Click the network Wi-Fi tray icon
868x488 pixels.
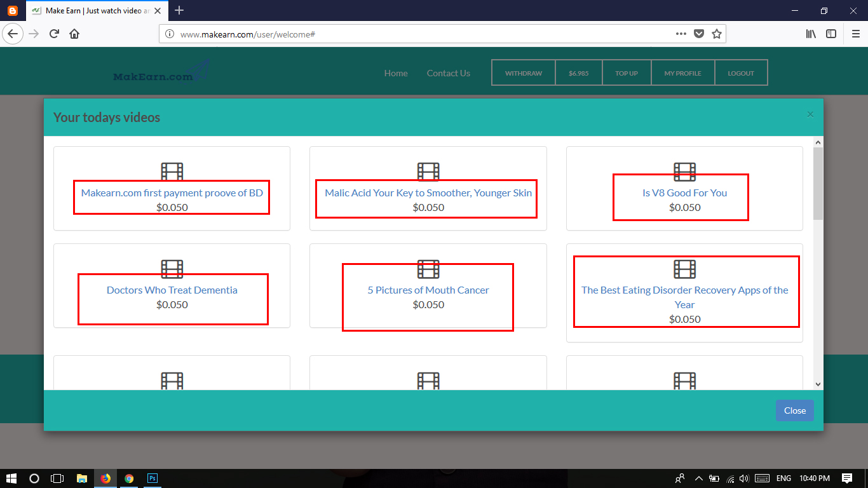point(730,478)
